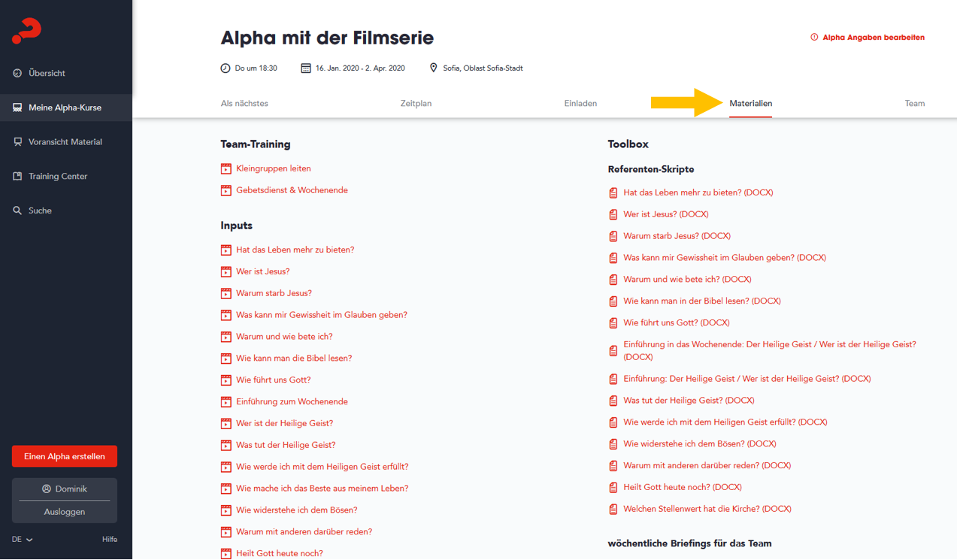Open the Hilfe link
This screenshot has width=957, height=560.
click(x=110, y=539)
